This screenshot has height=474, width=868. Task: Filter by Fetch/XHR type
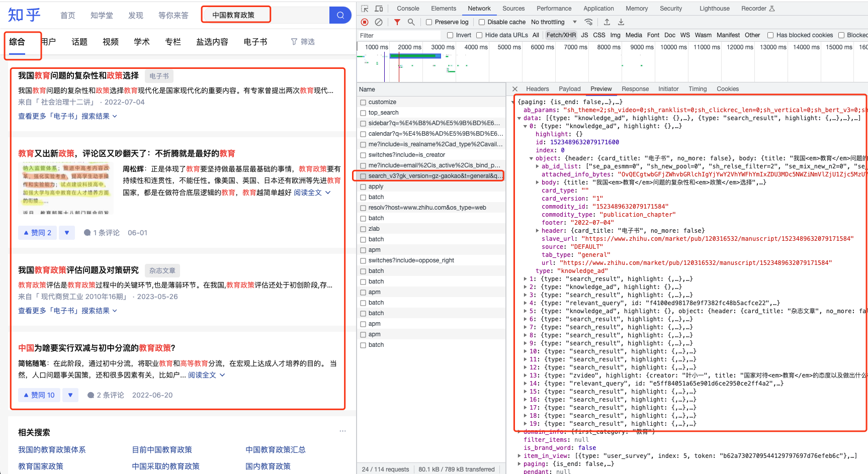click(561, 35)
